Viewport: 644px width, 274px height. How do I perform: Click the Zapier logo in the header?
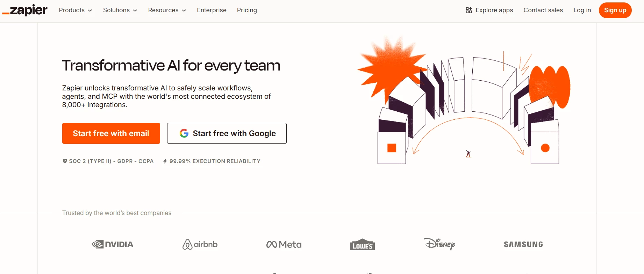25,10
